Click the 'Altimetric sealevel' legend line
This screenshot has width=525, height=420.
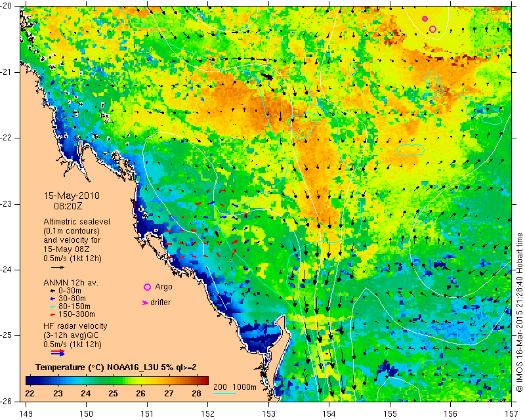(x=77, y=222)
